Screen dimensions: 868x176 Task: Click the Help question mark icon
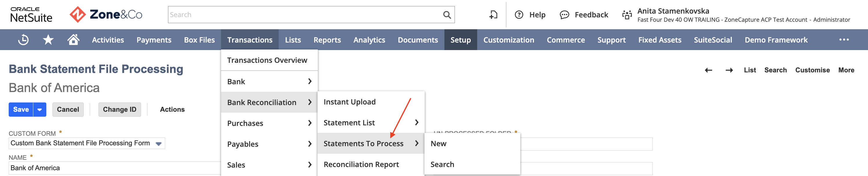click(x=519, y=15)
